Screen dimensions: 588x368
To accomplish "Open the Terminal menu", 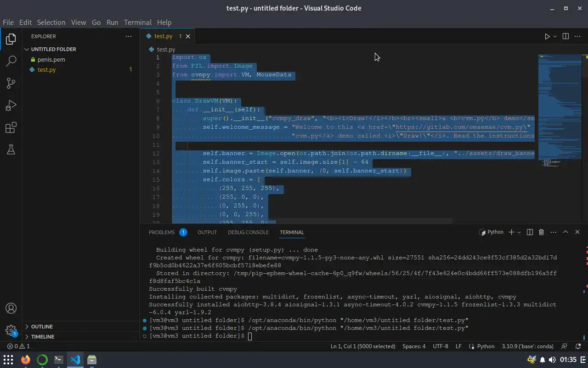I will (137, 22).
